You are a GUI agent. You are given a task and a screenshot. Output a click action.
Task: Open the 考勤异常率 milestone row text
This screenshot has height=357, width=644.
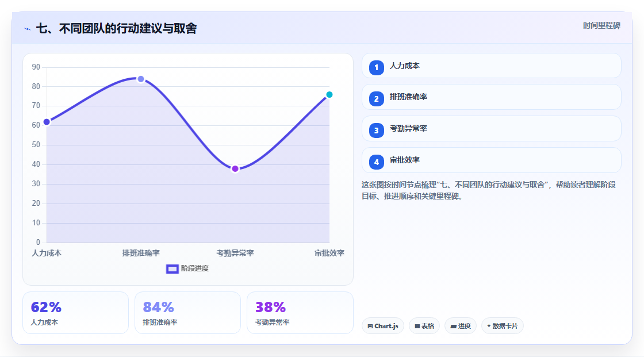(408, 129)
